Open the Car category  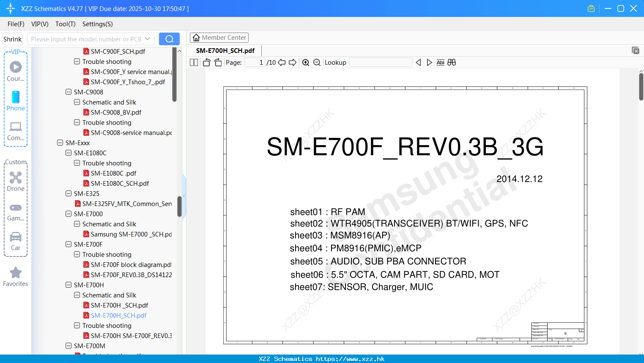point(16,242)
